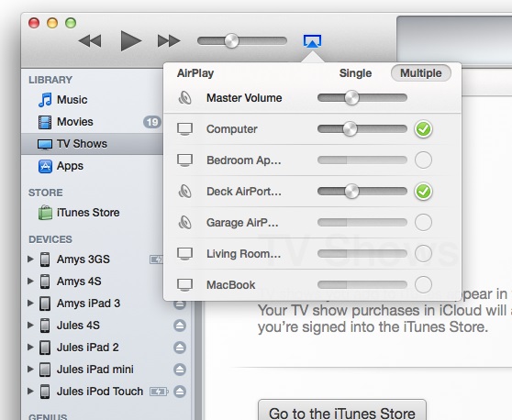Eject the Jules iPad mini device

click(180, 370)
